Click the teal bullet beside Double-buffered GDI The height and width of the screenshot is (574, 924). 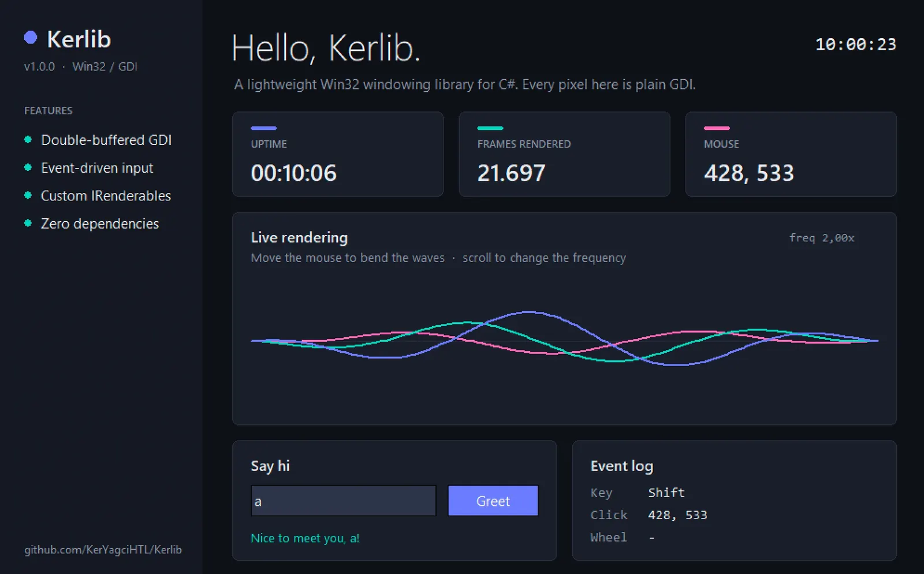pos(28,140)
